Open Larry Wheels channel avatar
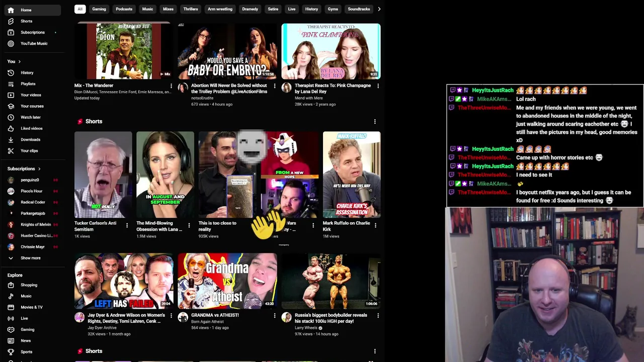The height and width of the screenshot is (362, 644). click(x=286, y=317)
